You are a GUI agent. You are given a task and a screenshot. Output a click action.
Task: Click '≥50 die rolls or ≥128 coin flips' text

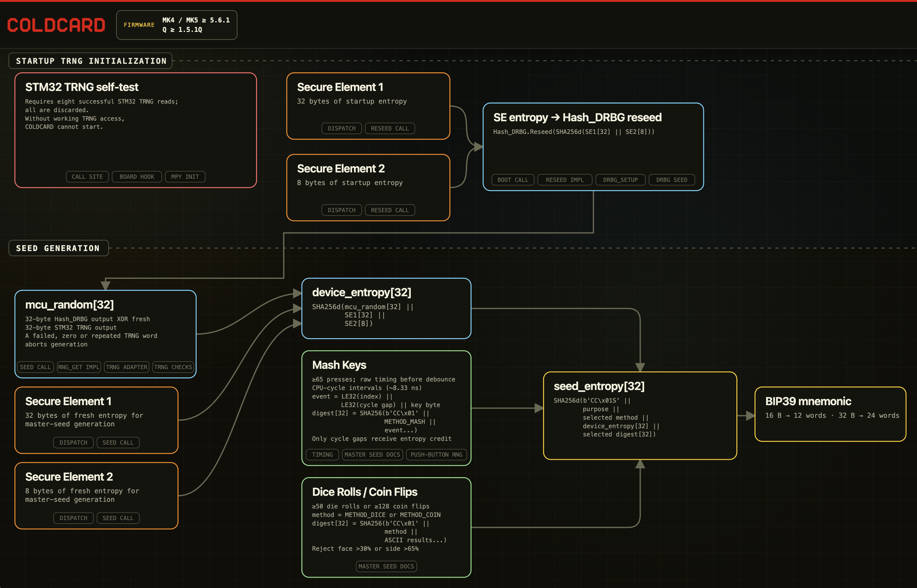[371, 506]
